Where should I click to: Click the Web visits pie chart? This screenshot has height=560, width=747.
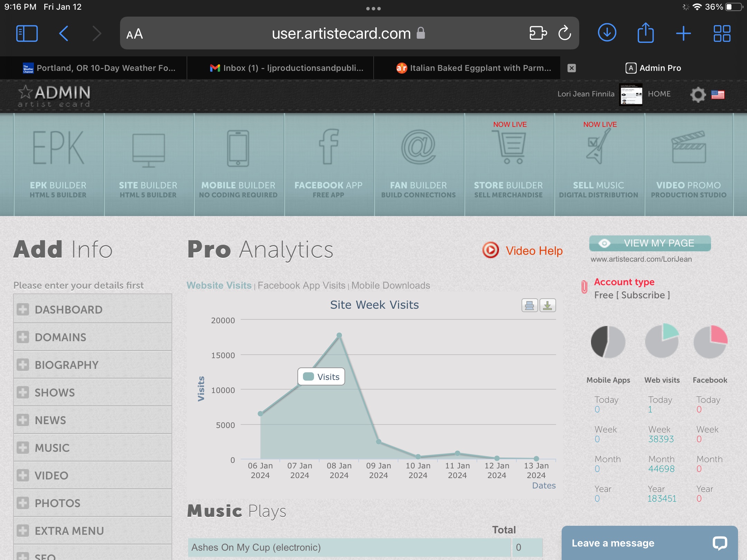(x=662, y=342)
